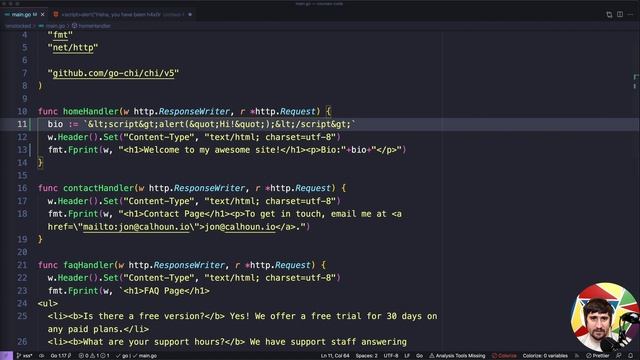Click line number 16 in the gutter
This screenshot has width=640, height=360.
tap(22, 188)
